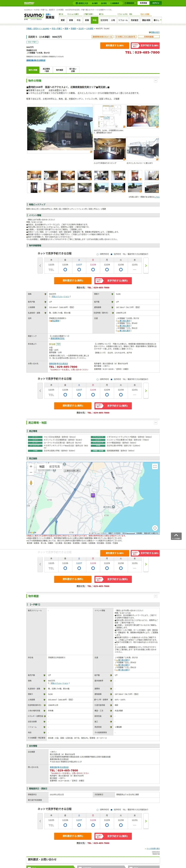Viewport: 186px width, 868px height.
Task: Zoom out on the map with minus button
Action: tap(31, 472)
